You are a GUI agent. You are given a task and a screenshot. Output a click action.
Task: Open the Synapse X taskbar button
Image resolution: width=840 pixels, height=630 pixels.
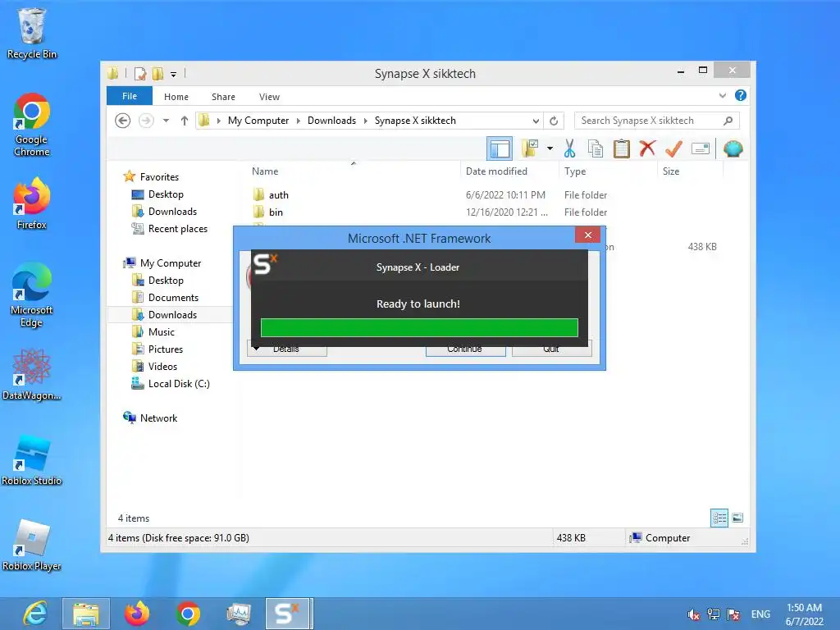288,614
